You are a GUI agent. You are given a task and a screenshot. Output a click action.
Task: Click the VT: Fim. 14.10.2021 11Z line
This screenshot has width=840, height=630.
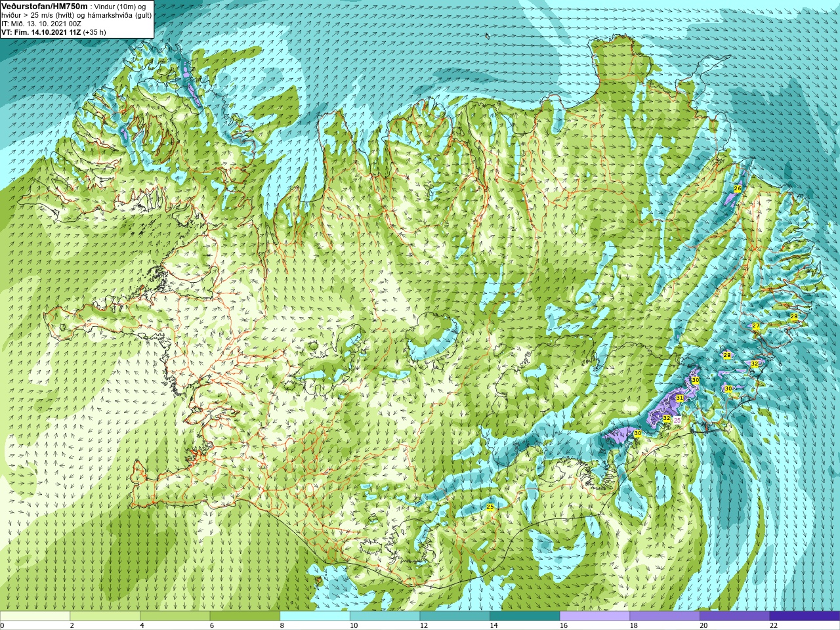click(41, 32)
